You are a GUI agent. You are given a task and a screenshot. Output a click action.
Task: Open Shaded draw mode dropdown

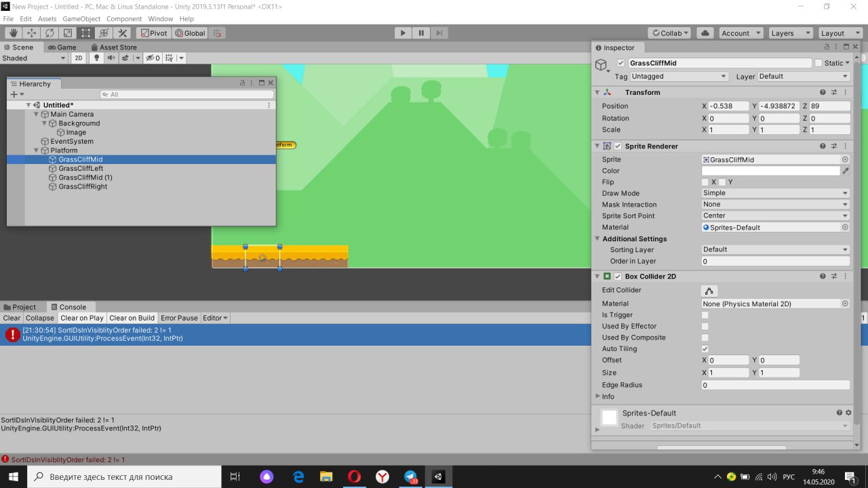[x=34, y=58]
